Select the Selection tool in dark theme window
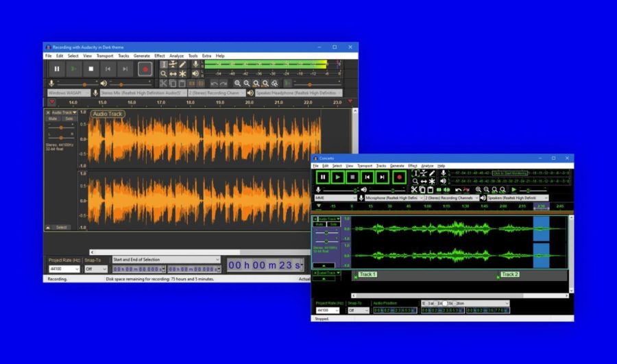 click(x=164, y=64)
